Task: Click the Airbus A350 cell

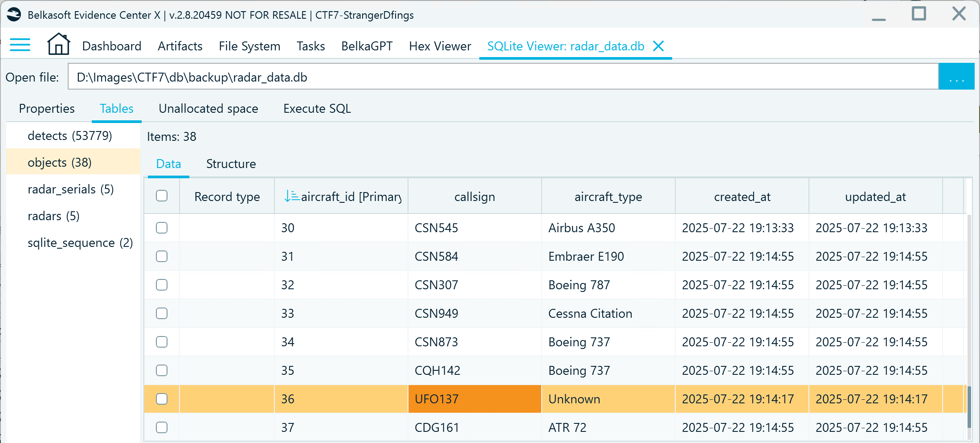Action: (608, 228)
